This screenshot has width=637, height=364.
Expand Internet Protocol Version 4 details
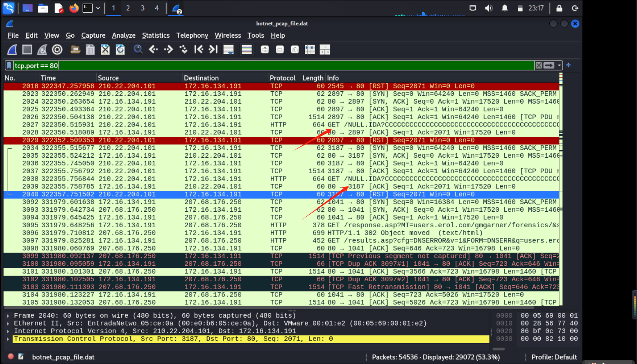click(x=8, y=331)
